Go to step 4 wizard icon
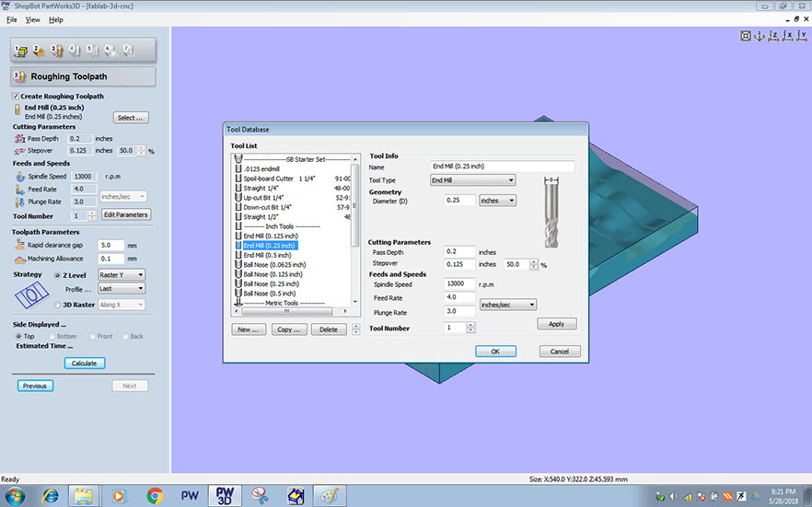812x507 pixels. click(x=75, y=51)
